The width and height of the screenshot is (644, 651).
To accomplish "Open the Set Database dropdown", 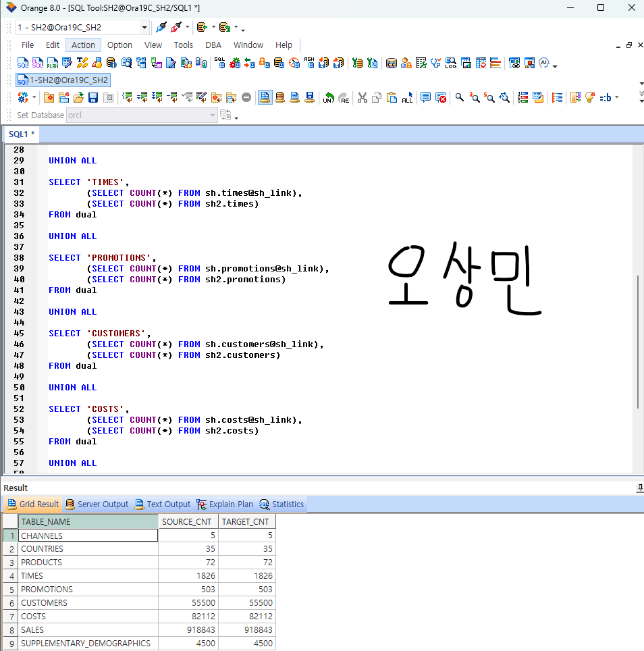I will click(x=213, y=115).
